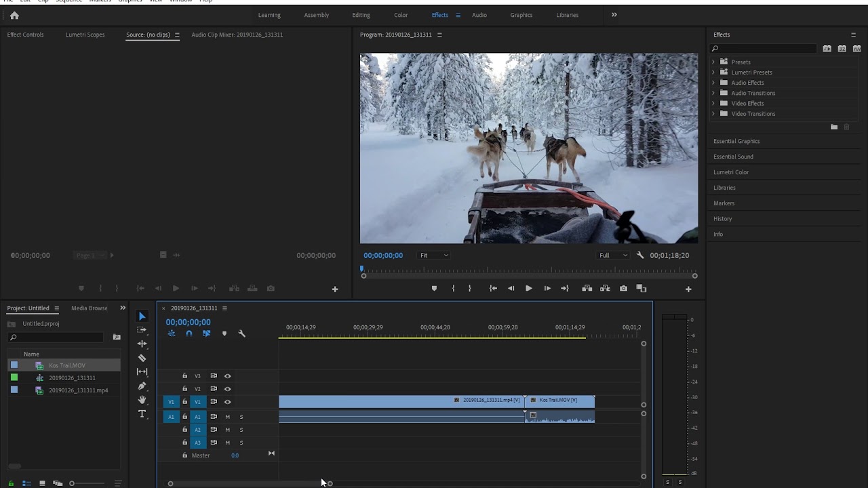Click the Extract button in Program monitor

point(605,288)
